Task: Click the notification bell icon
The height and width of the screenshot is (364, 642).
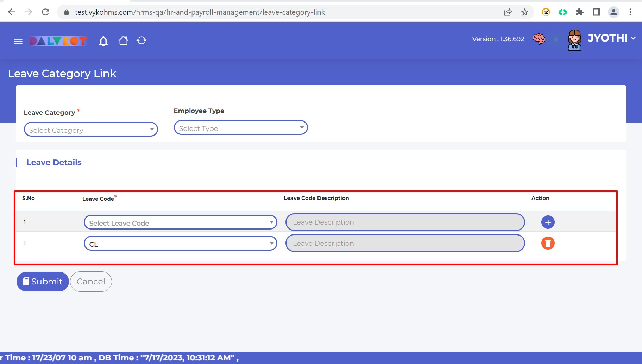Action: tap(103, 41)
